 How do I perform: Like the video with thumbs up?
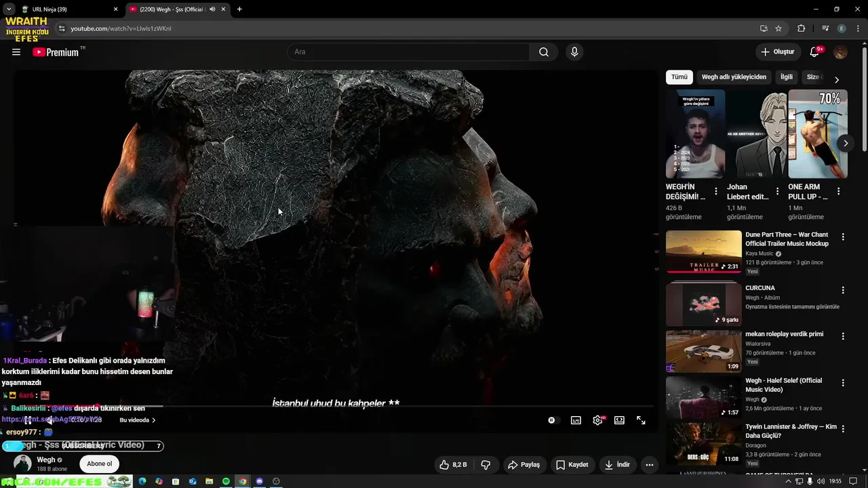click(x=453, y=465)
